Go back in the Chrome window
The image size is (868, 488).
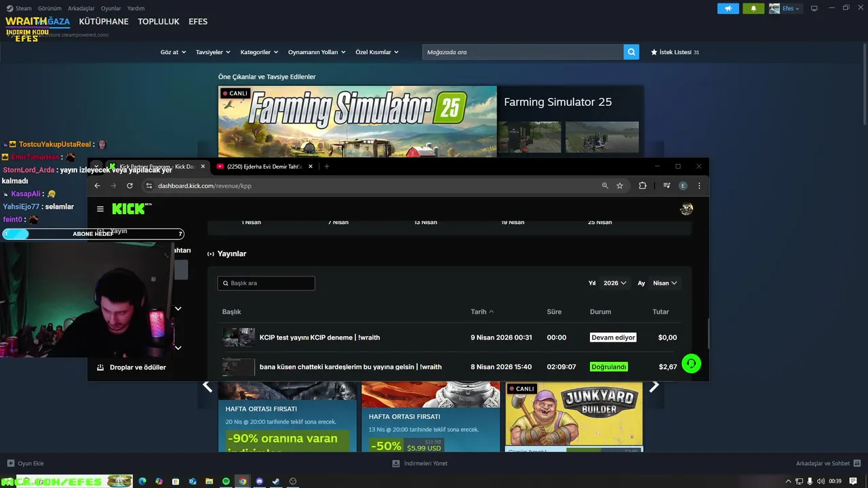pyautogui.click(x=97, y=186)
